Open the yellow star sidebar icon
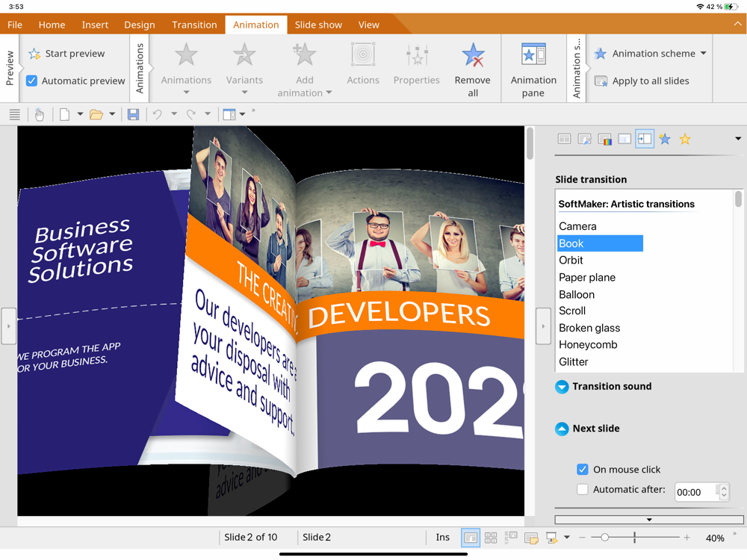Viewport: 747px width, 560px height. [x=685, y=139]
